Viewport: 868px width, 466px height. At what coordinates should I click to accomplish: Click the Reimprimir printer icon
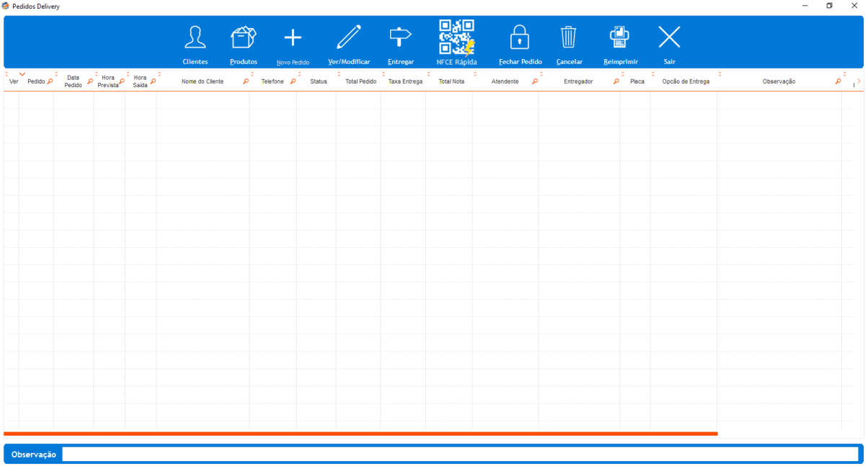(620, 37)
